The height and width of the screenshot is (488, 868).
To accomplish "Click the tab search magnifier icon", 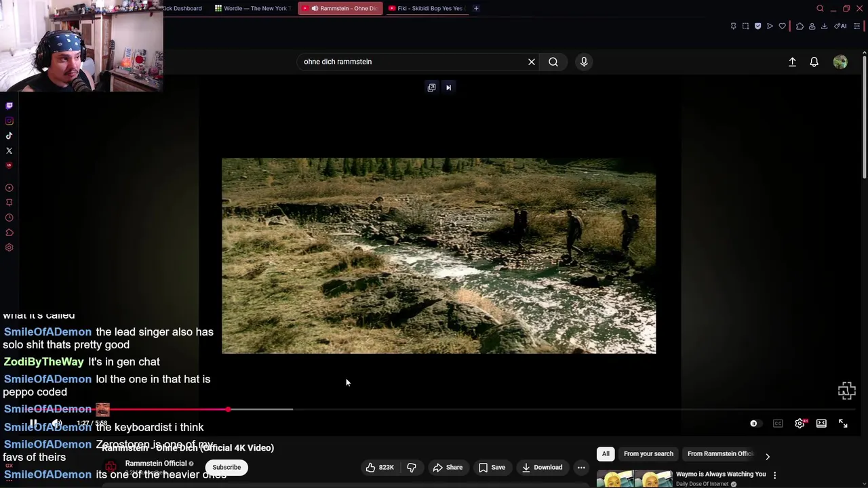I will pyautogui.click(x=820, y=8).
